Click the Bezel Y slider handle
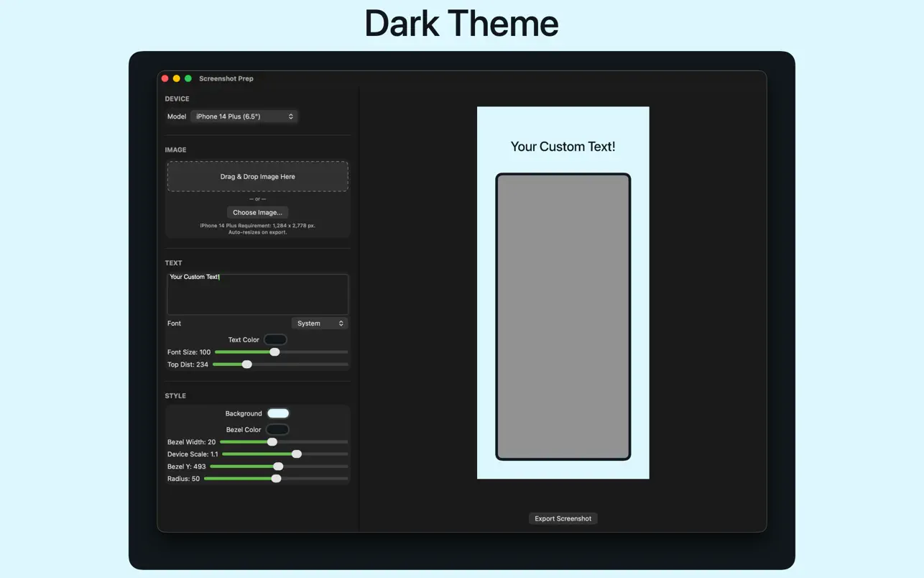Screen dimensions: 924x578 click(278, 467)
